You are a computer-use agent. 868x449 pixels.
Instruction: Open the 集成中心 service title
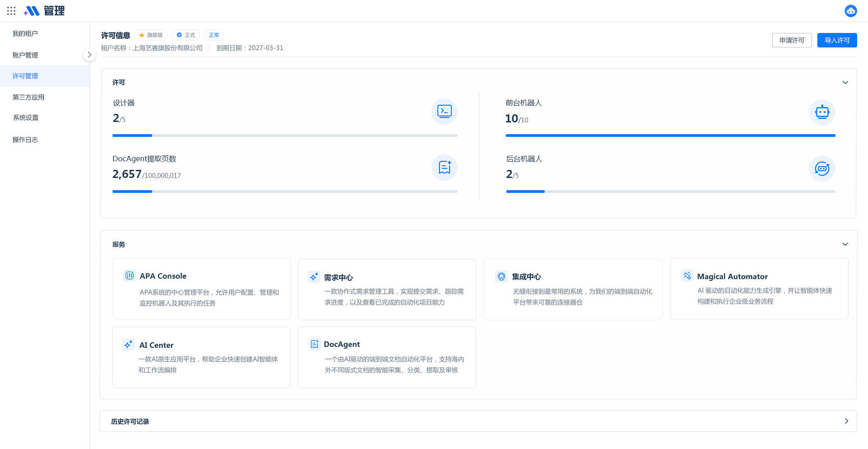pos(526,276)
